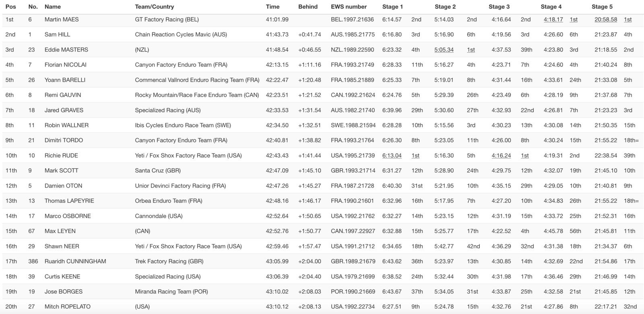Click Unior Devinci Factory Racing team cell

pyautogui.click(x=181, y=186)
